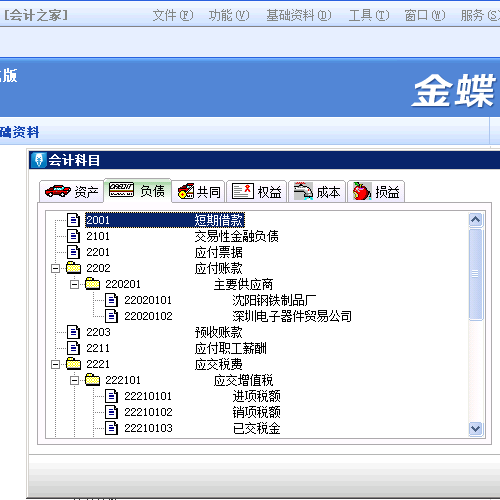Click the card icon on 负债 tab
This screenshot has width=500, height=500.
pyautogui.click(x=121, y=190)
